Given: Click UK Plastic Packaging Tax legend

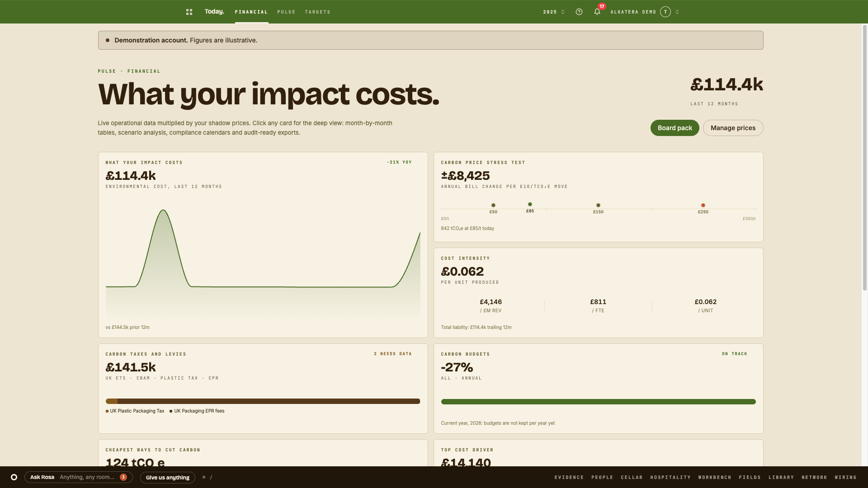Looking at the screenshot, I should point(135,411).
